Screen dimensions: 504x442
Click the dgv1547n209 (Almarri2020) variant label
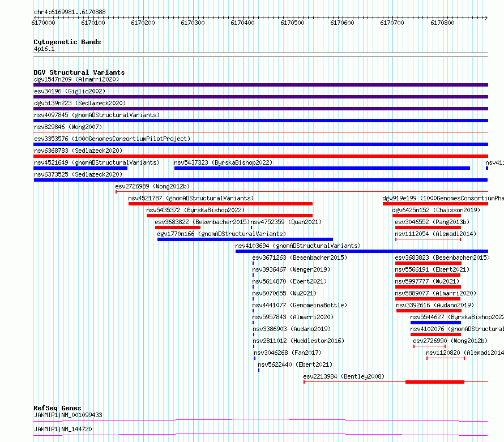point(76,79)
